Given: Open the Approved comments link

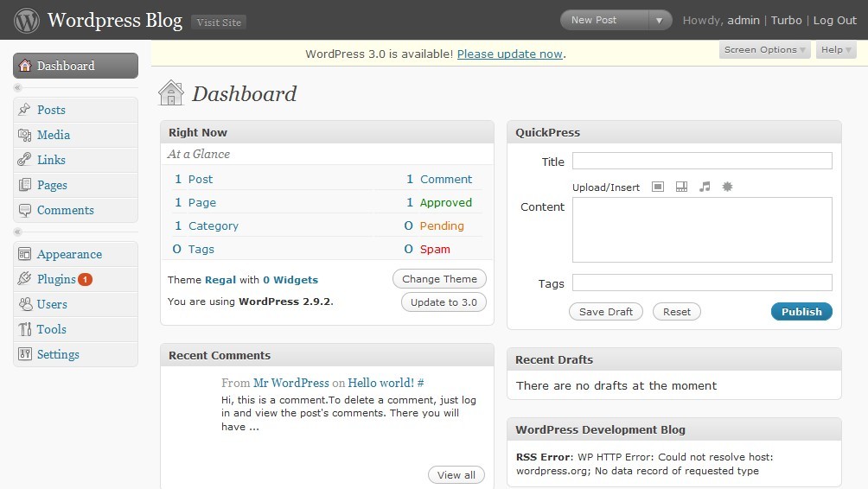Looking at the screenshot, I should click(x=445, y=202).
